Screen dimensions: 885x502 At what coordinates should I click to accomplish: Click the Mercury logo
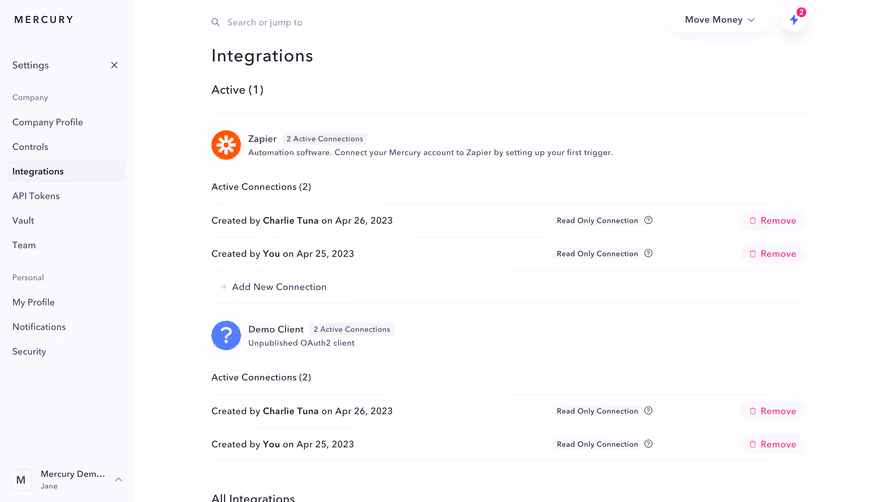(x=43, y=19)
